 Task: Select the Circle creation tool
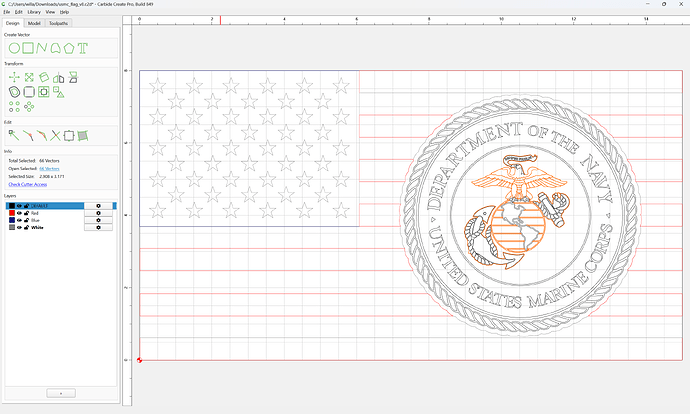pyautogui.click(x=14, y=48)
